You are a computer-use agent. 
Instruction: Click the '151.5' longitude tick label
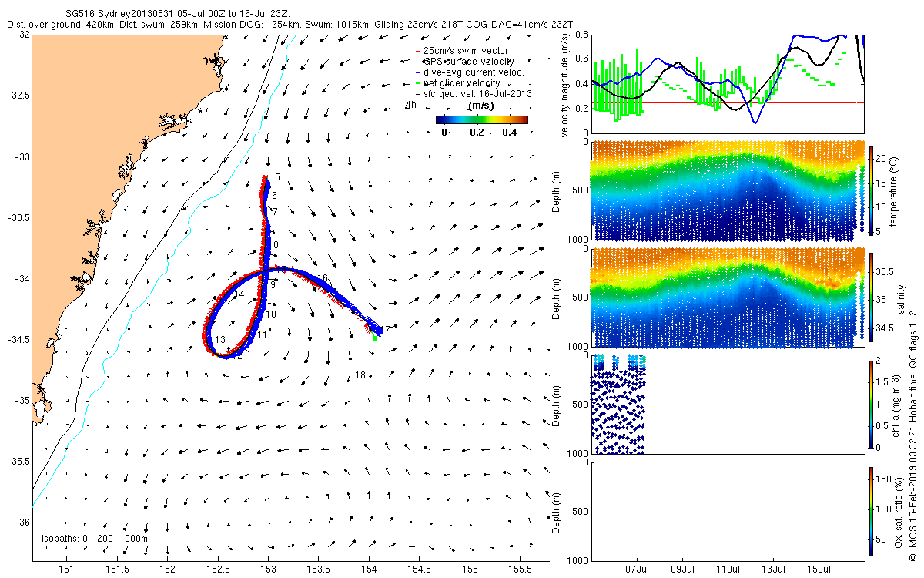point(117,569)
